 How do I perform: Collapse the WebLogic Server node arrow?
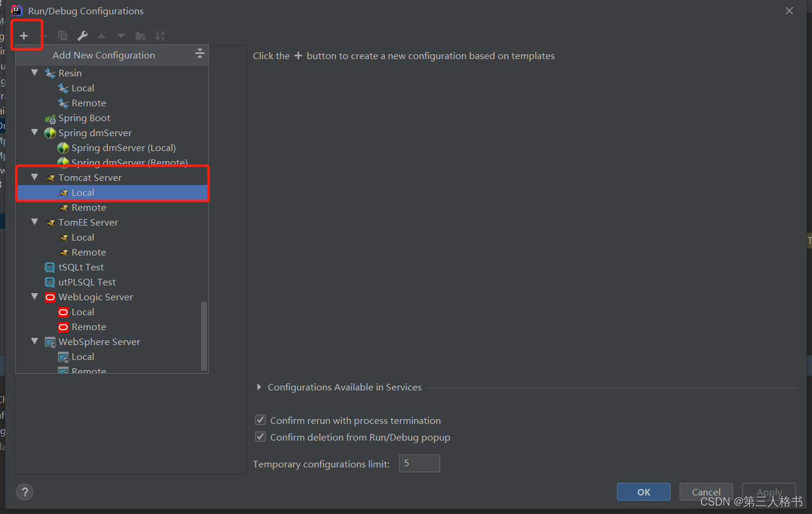35,297
